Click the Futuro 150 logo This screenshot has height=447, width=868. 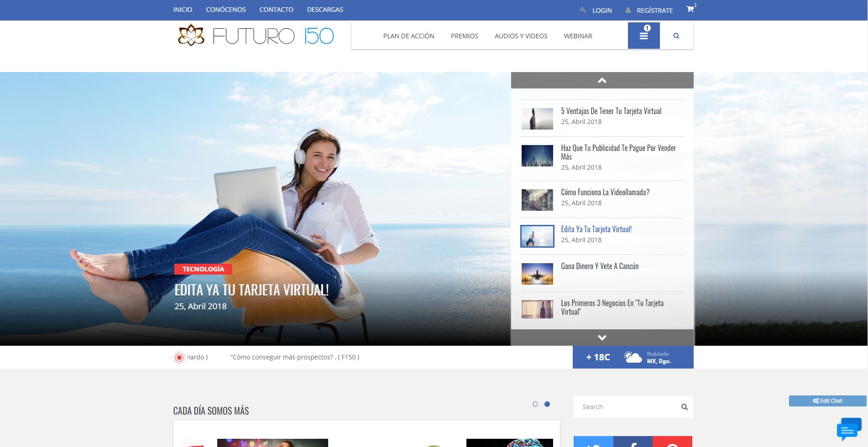[256, 36]
